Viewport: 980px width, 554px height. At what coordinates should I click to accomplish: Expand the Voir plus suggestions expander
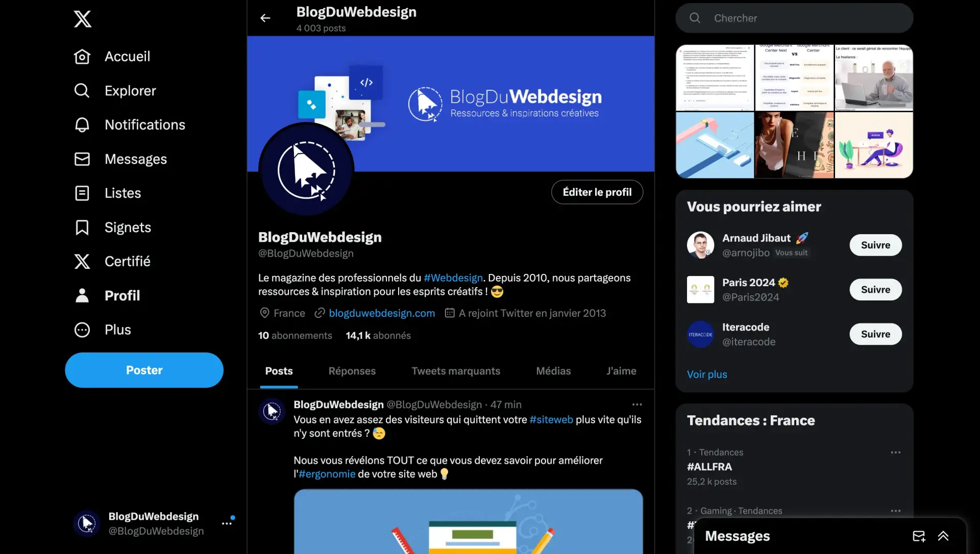point(707,374)
